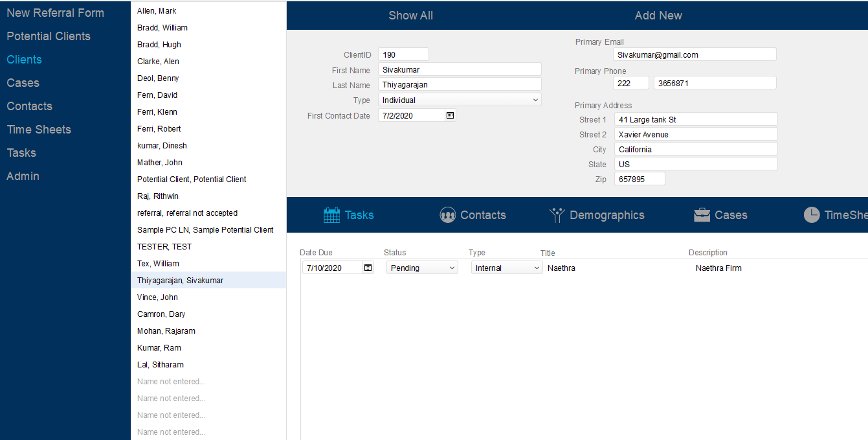
Task: Click the First Contact Date text box
Action: coord(412,115)
